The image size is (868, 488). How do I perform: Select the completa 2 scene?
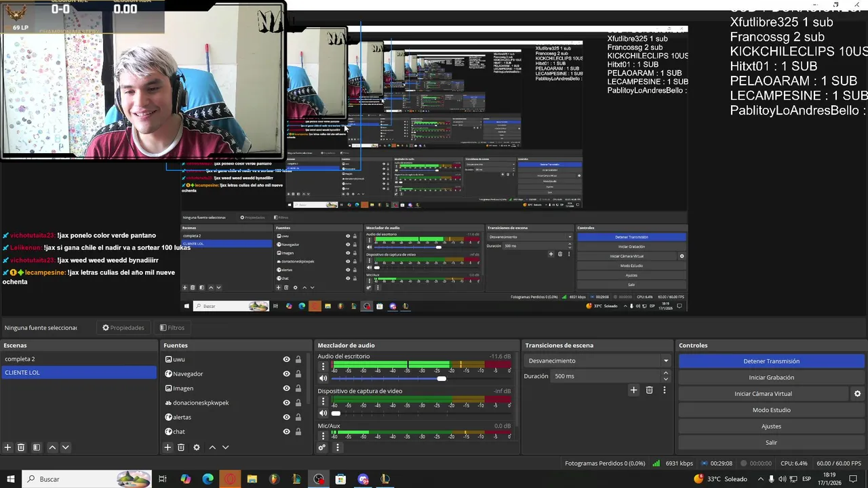pyautogui.click(x=79, y=359)
